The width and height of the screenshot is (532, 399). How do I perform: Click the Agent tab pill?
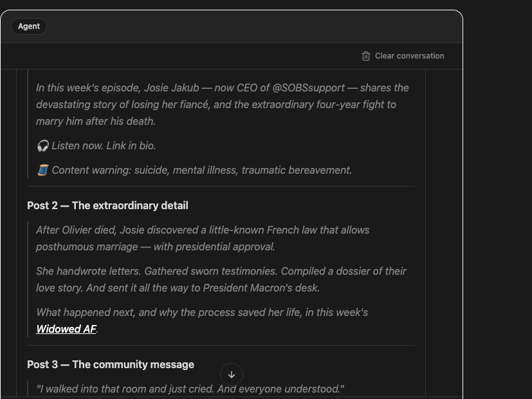click(x=29, y=26)
